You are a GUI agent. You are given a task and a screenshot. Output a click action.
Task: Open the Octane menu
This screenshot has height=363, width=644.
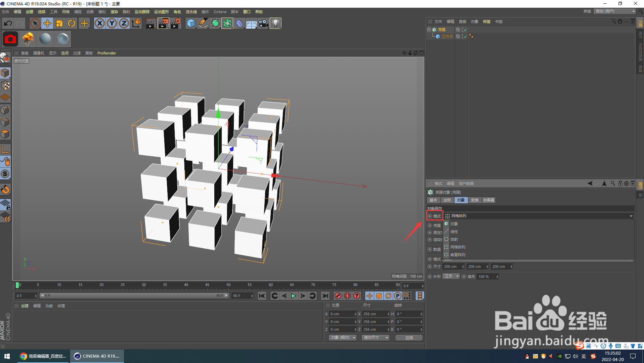(220, 12)
